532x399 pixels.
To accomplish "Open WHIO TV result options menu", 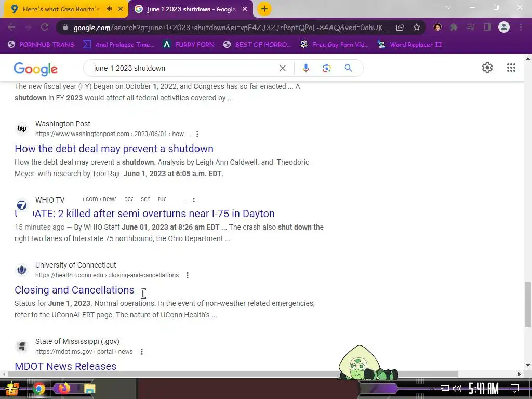I will pyautogui.click(x=194, y=200).
